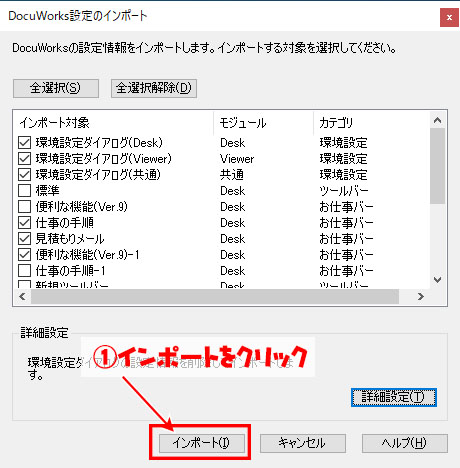This screenshot has height=468, width=460.
Task: Uncheck 環境設定ダイアログ(Desk) checkbox
Action: 24,143
